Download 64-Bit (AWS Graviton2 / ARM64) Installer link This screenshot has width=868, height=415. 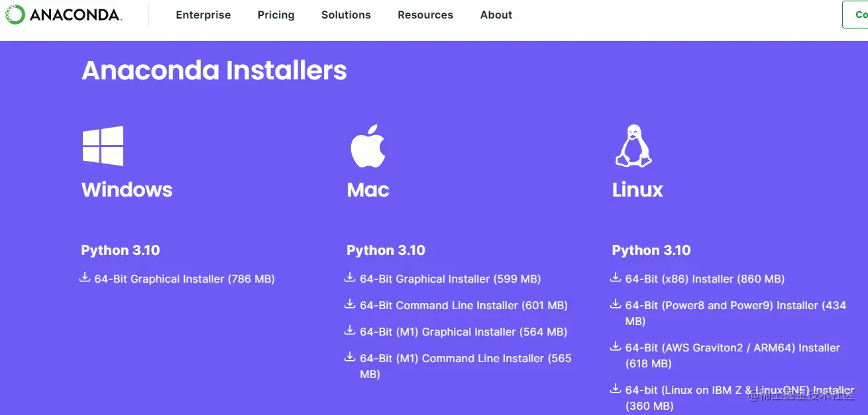click(x=733, y=355)
